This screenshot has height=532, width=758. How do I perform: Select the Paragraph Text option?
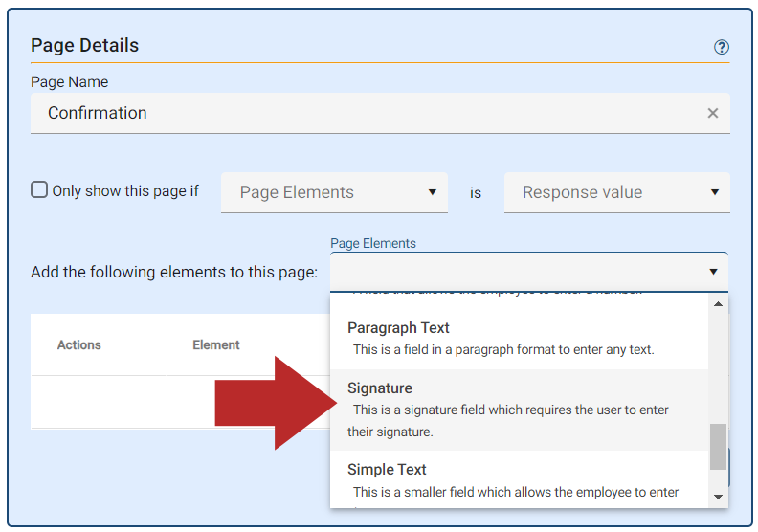[x=519, y=338]
